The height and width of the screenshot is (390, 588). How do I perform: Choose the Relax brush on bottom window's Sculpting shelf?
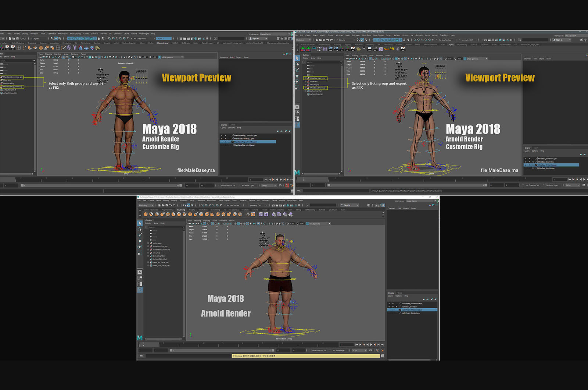(x=157, y=214)
